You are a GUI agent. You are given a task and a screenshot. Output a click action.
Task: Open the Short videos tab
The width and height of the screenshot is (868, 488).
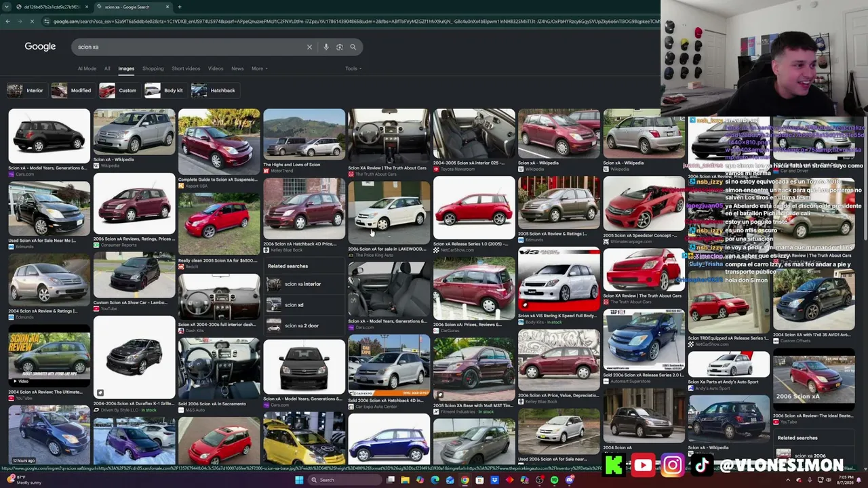186,68
